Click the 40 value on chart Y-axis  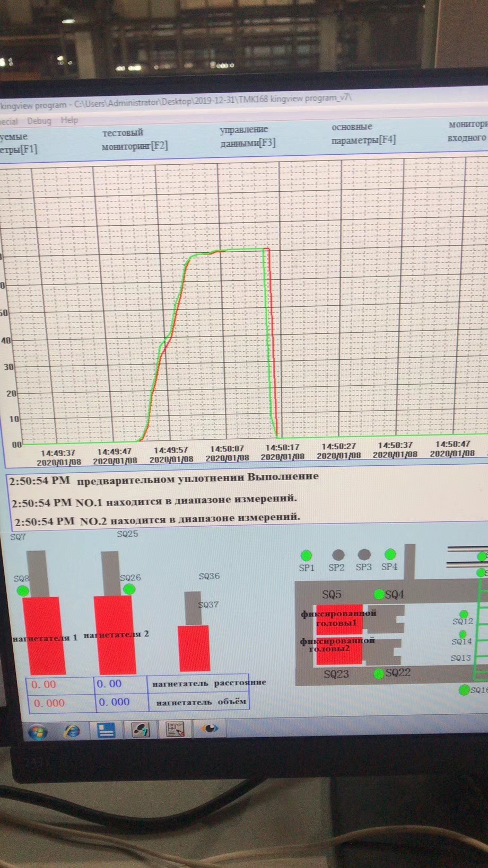pyautogui.click(x=6, y=340)
